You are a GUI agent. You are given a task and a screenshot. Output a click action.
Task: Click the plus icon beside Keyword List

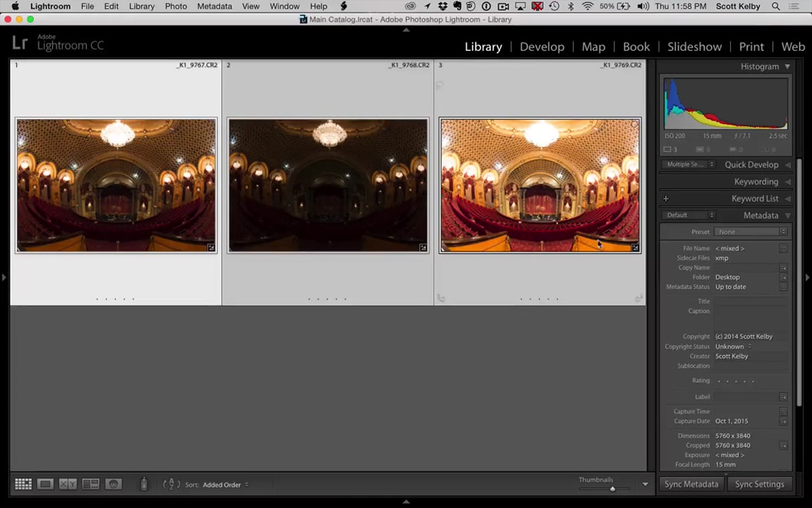[x=666, y=199]
